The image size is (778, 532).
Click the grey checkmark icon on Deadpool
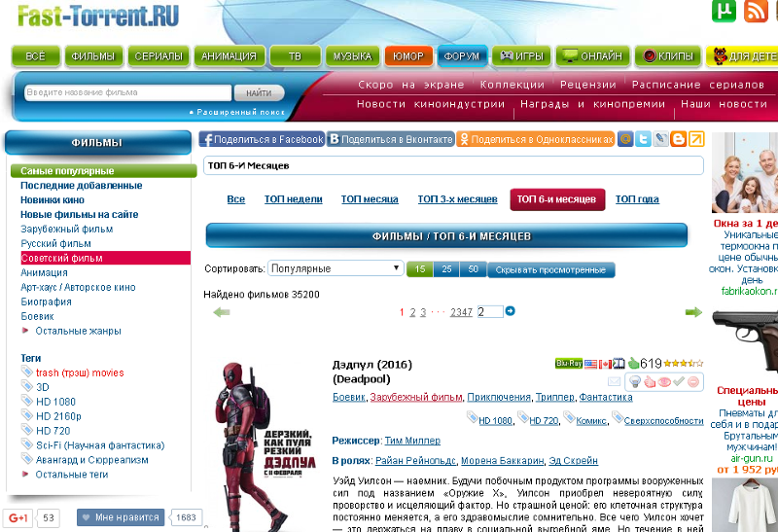click(679, 381)
